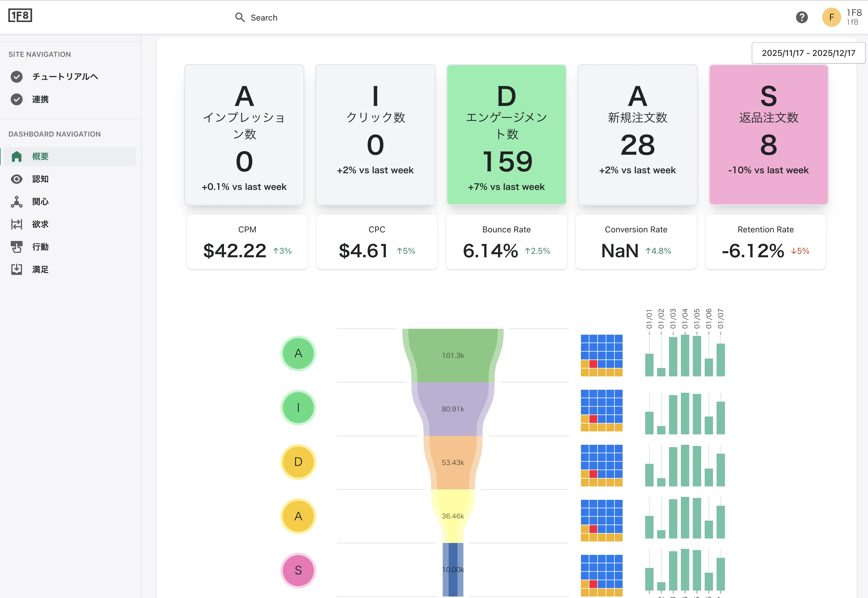Toggle the 連携 check circle
Image resolution: width=868 pixels, height=598 pixels.
click(x=16, y=99)
